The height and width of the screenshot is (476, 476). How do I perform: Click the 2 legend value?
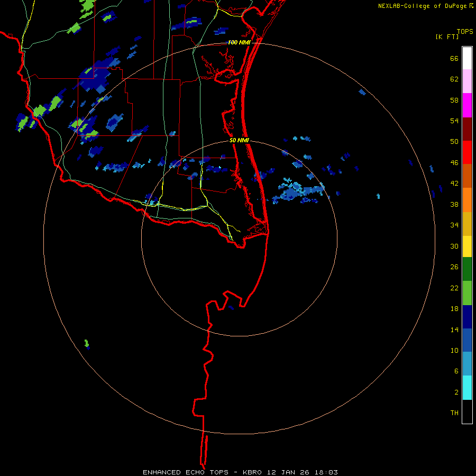pyautogui.click(x=456, y=392)
